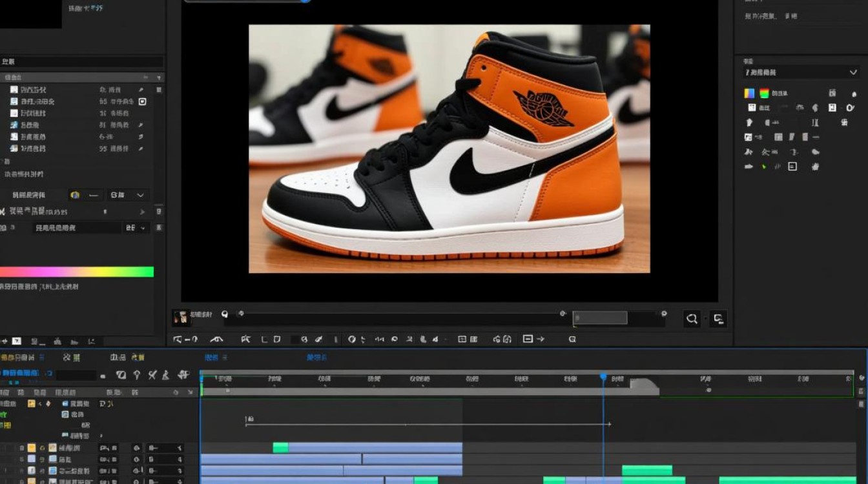Click the ring-shaped icon at the right panel's edge
Viewport: 868px width, 484px height.
851,108
